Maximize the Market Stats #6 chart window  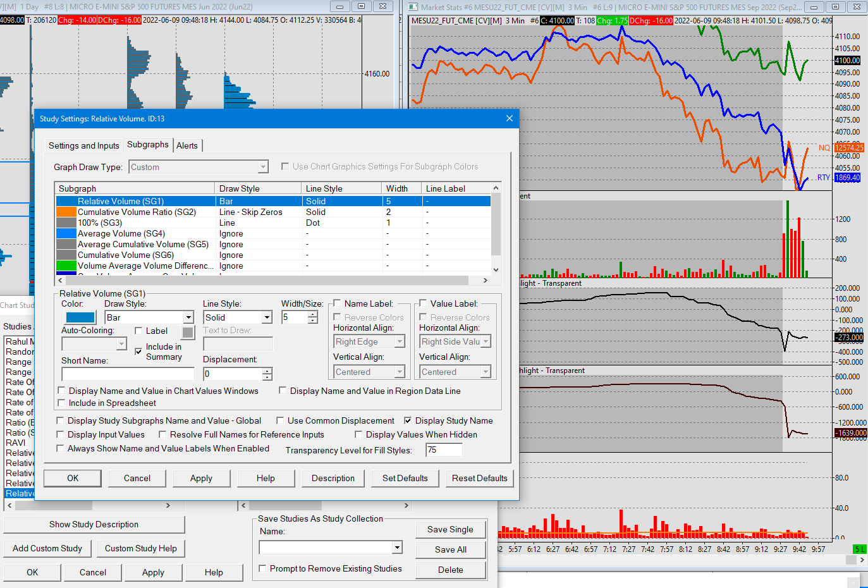click(835, 7)
